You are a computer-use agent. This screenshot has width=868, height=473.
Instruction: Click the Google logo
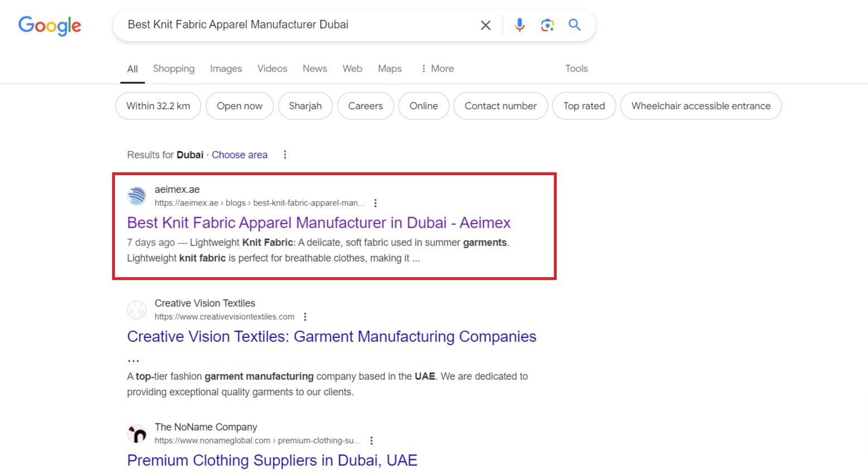pos(50,25)
